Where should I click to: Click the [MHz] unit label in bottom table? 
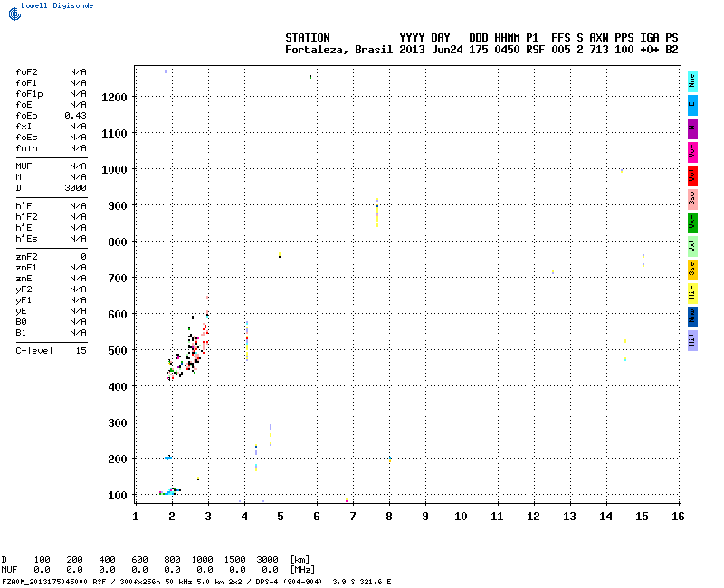pos(302,570)
